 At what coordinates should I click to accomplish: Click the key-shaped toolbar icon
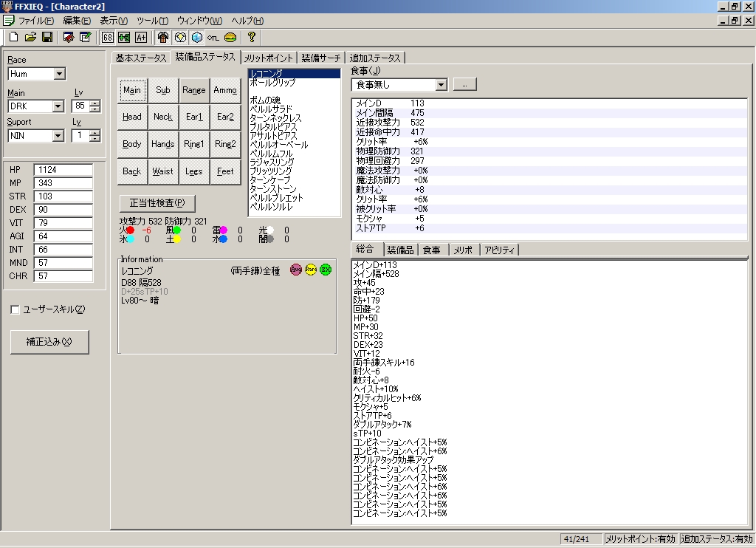coord(213,38)
